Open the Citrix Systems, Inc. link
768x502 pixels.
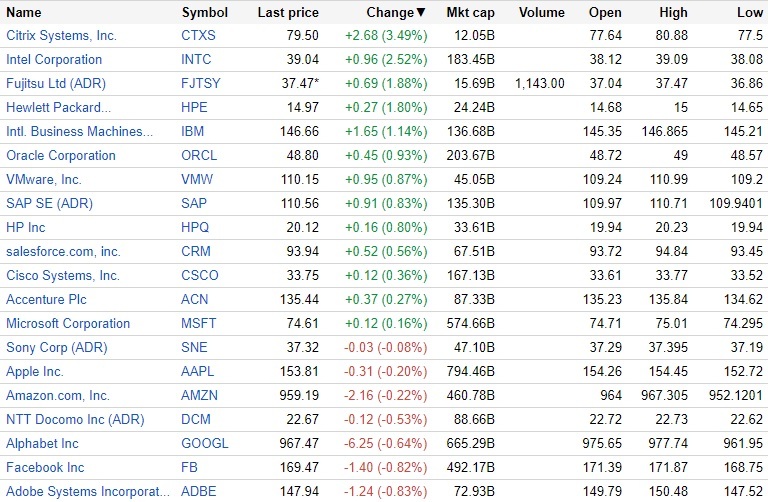61,35
